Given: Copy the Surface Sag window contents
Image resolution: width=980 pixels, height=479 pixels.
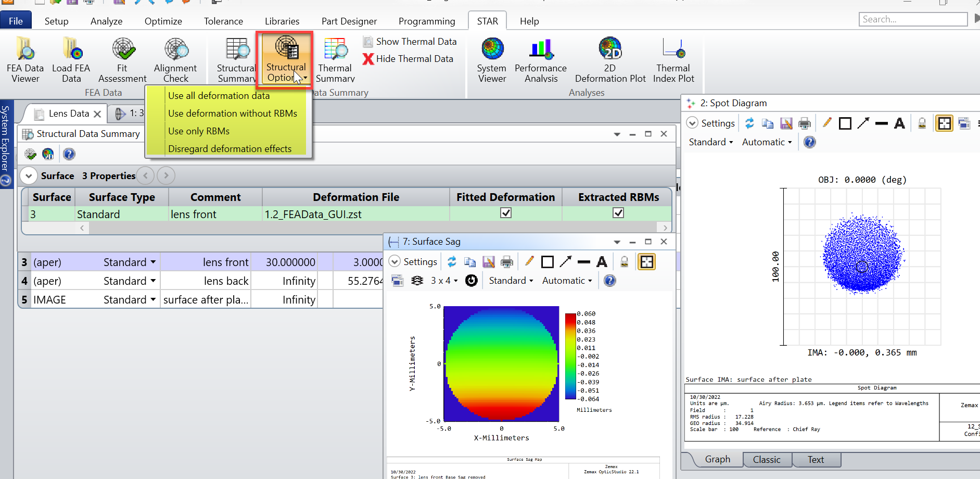Looking at the screenshot, I should [470, 262].
